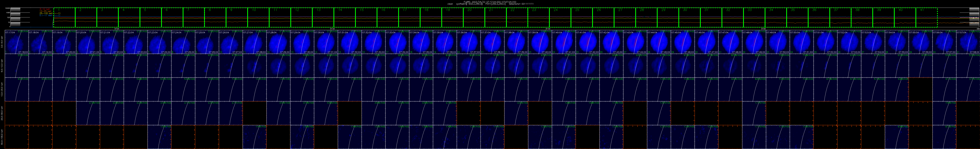Select time interval 15 in the light curve

[366, 17]
